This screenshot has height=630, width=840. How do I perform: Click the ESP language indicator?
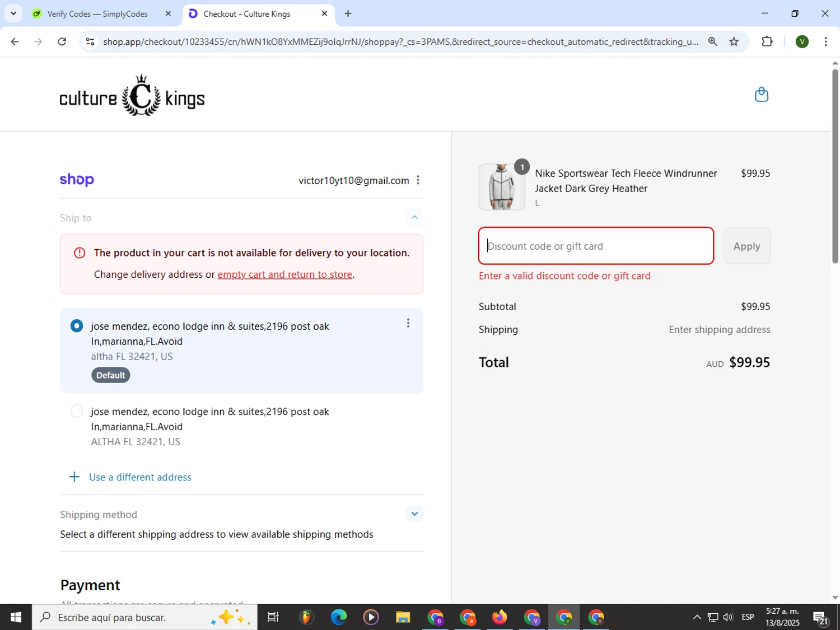pyautogui.click(x=748, y=617)
